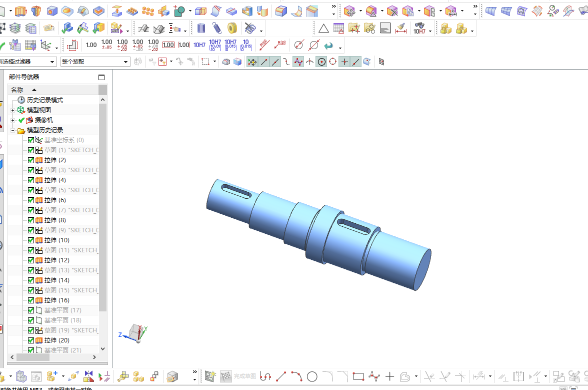The height and width of the screenshot is (390, 588).
Task: Select the sketch Profile curve tool
Action: pos(265,376)
